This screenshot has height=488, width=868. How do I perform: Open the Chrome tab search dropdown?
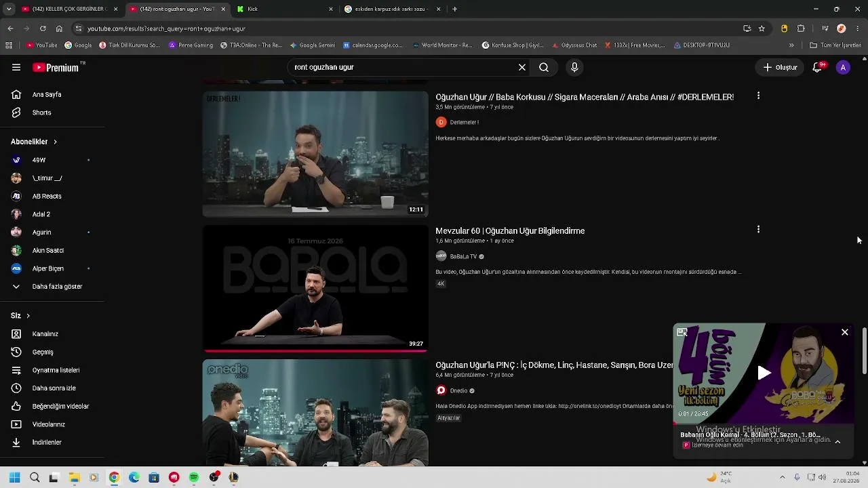coord(9,9)
